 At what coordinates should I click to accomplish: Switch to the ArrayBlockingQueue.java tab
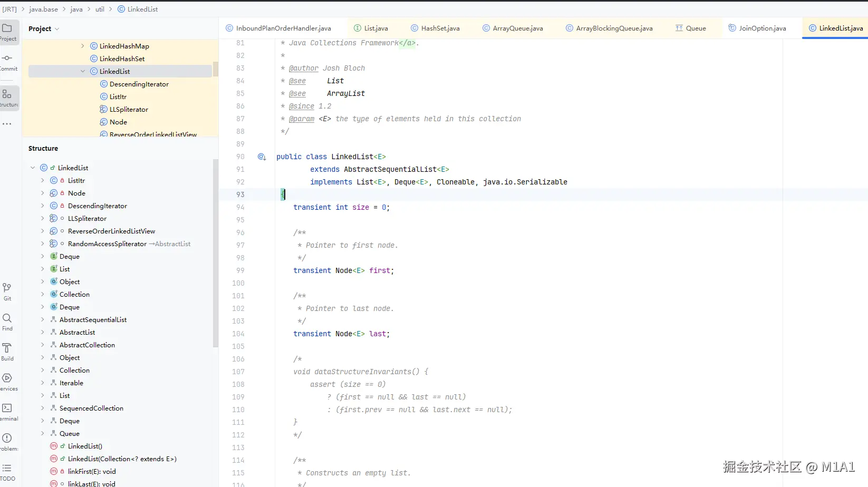pyautogui.click(x=609, y=28)
